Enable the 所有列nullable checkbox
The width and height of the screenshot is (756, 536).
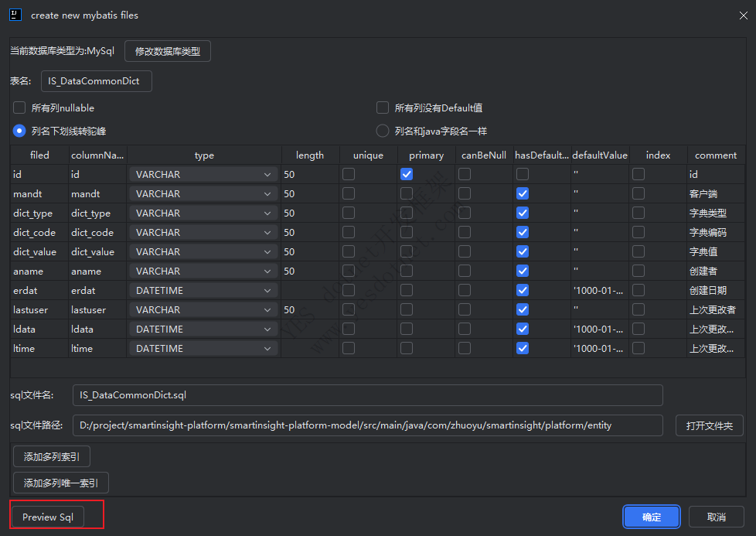coord(19,108)
